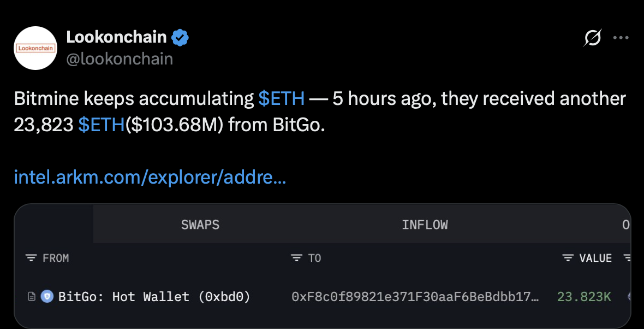The height and width of the screenshot is (329, 644).
Task: Select the cut-off tab right of INFLOW
Action: pos(625,225)
